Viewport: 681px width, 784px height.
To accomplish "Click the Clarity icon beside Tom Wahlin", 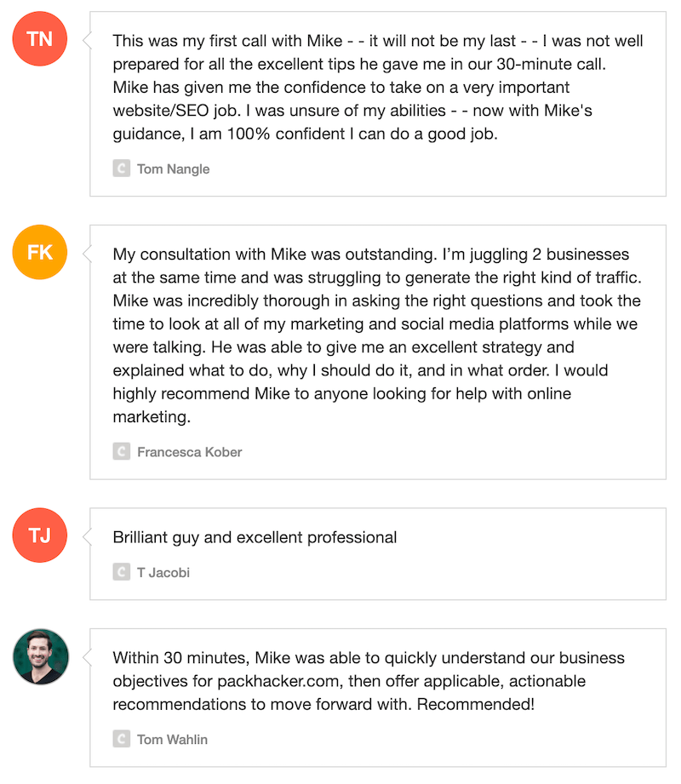I will [121, 739].
